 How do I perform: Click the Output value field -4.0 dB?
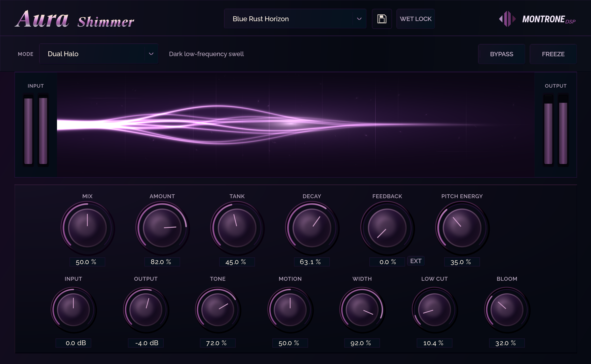[x=146, y=343]
